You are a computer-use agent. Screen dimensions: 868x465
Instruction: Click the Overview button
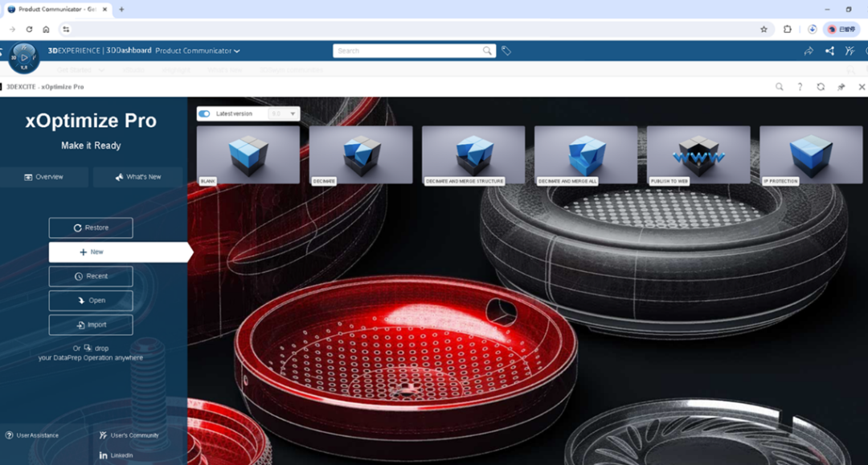click(x=43, y=177)
